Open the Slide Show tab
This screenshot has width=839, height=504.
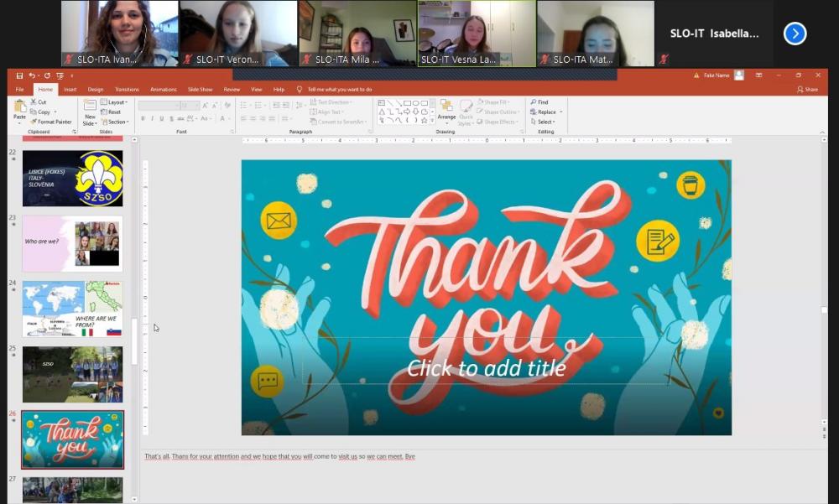[x=200, y=89]
